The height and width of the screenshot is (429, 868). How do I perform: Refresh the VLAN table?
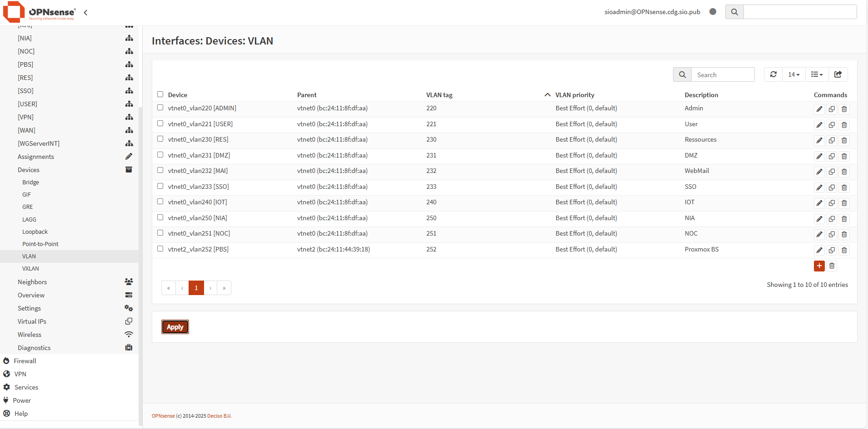pos(773,74)
